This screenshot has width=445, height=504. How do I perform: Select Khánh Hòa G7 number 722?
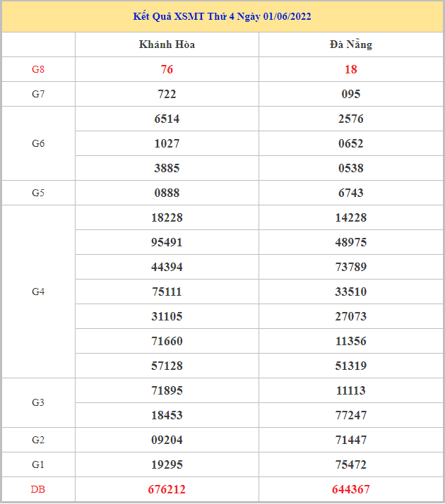pyautogui.click(x=167, y=94)
